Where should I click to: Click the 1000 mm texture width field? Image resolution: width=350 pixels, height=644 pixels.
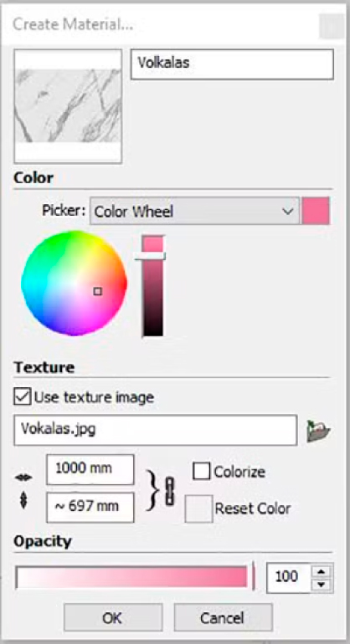click(90, 469)
